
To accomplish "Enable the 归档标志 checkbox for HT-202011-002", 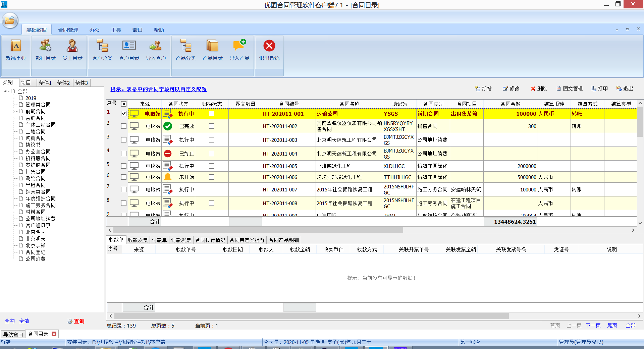I will [x=211, y=126].
